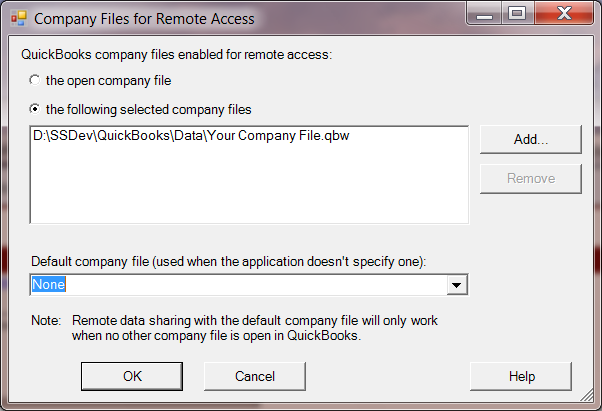
Task: Confirm with the OK button
Action: [132, 376]
